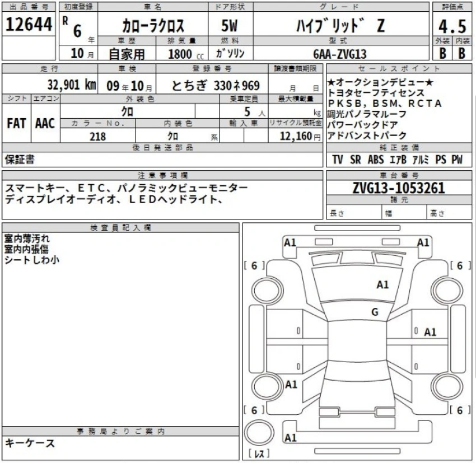Click the G mark on the windshield
This screenshot has width=476, height=463.
375,312
